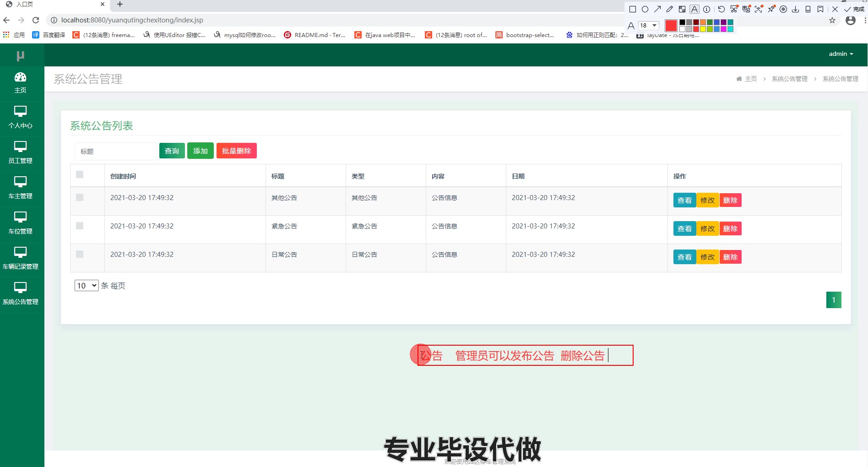
Task: Open 车位管理 in the sidebar
Action: 20,223
